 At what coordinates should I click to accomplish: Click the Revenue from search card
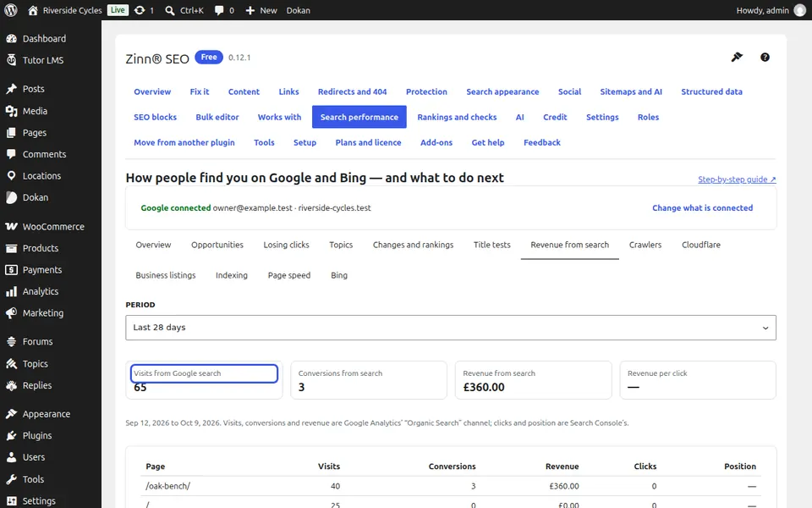click(x=533, y=380)
